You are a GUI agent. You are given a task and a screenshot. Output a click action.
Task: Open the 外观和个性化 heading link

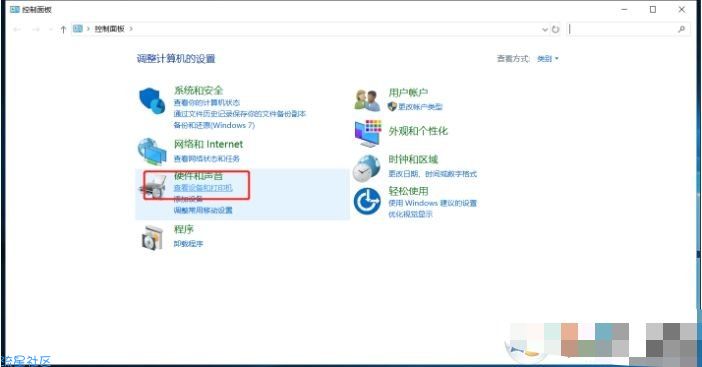tap(418, 131)
